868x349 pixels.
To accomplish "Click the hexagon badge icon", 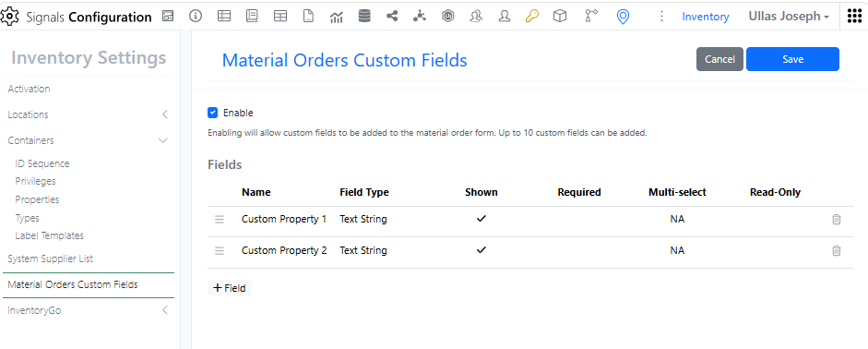I will 448,17.
